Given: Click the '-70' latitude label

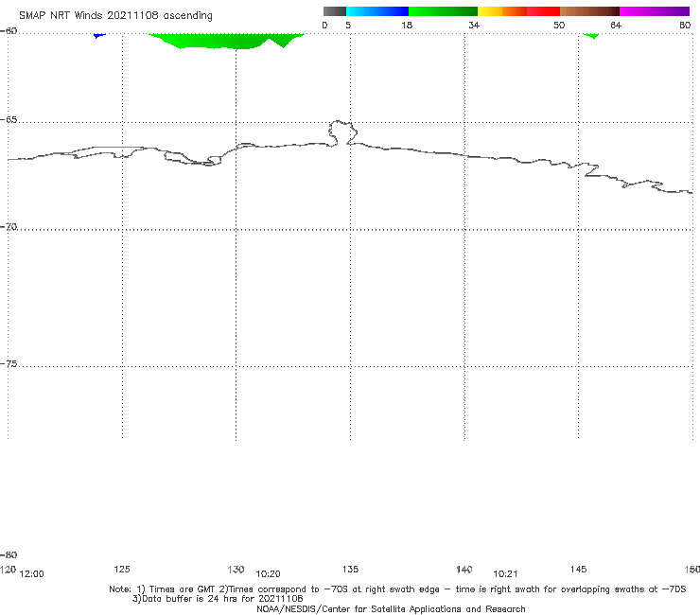Looking at the screenshot, I should click(x=9, y=227).
